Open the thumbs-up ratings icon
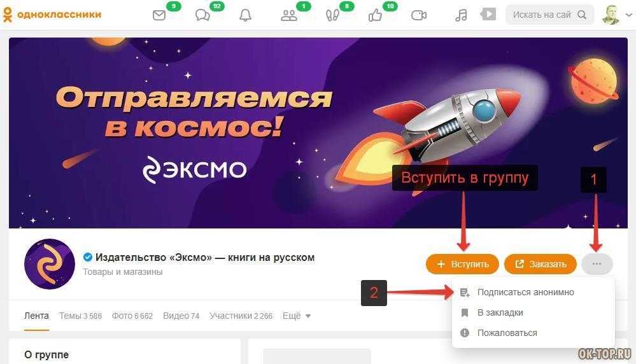The image size is (636, 364). tap(375, 15)
